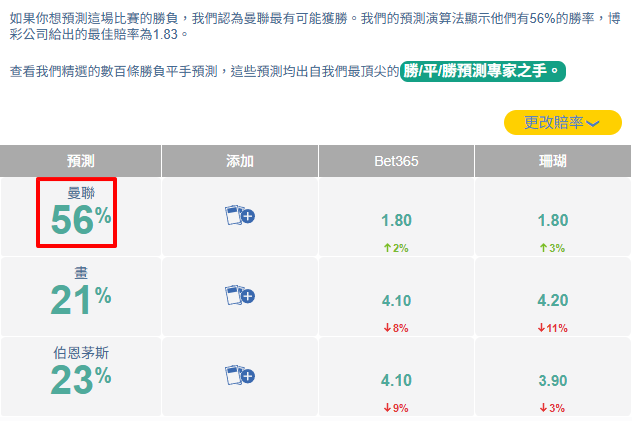Select Bet365 odds 4.10 for 畫
This screenshot has height=421, width=632.
(396, 301)
